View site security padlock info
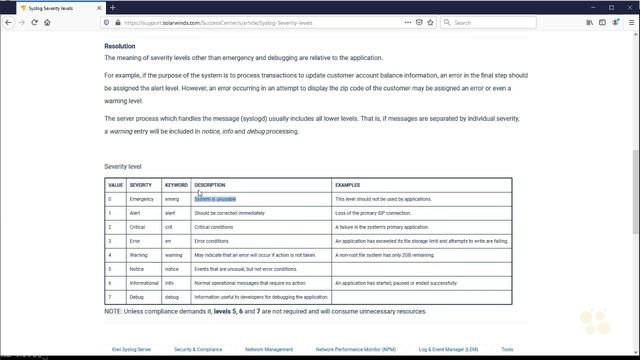This screenshot has height=360, width=640. click(118, 23)
